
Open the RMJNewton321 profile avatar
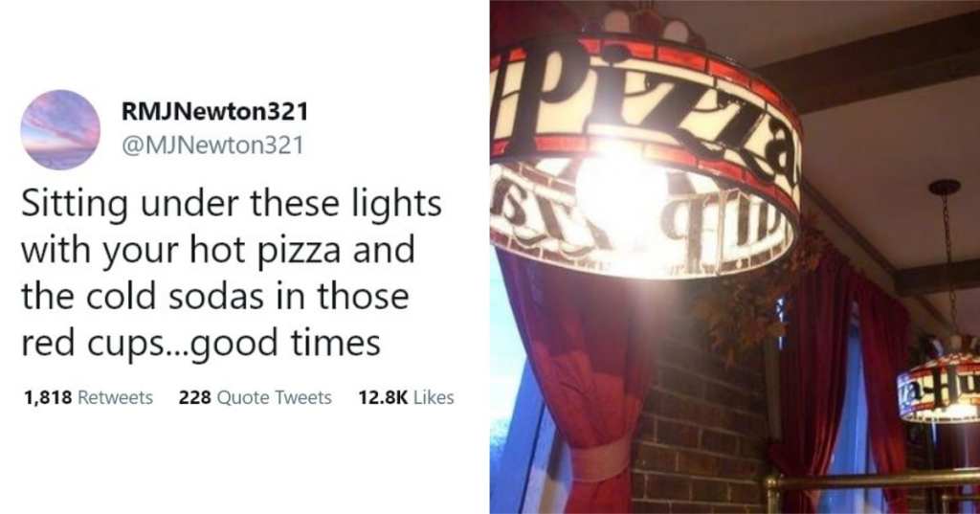[60, 130]
